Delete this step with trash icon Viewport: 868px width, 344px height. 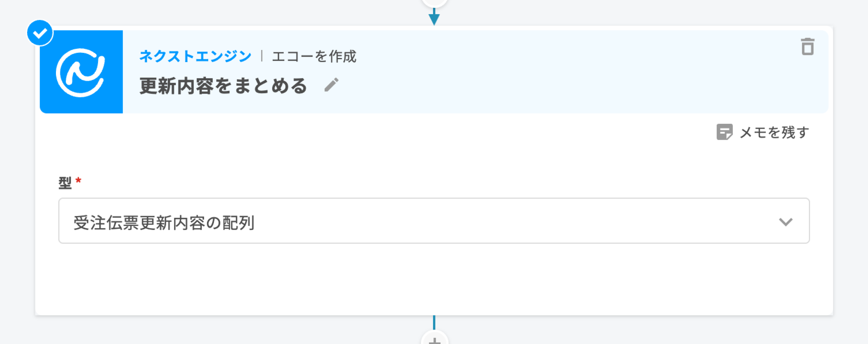click(807, 47)
